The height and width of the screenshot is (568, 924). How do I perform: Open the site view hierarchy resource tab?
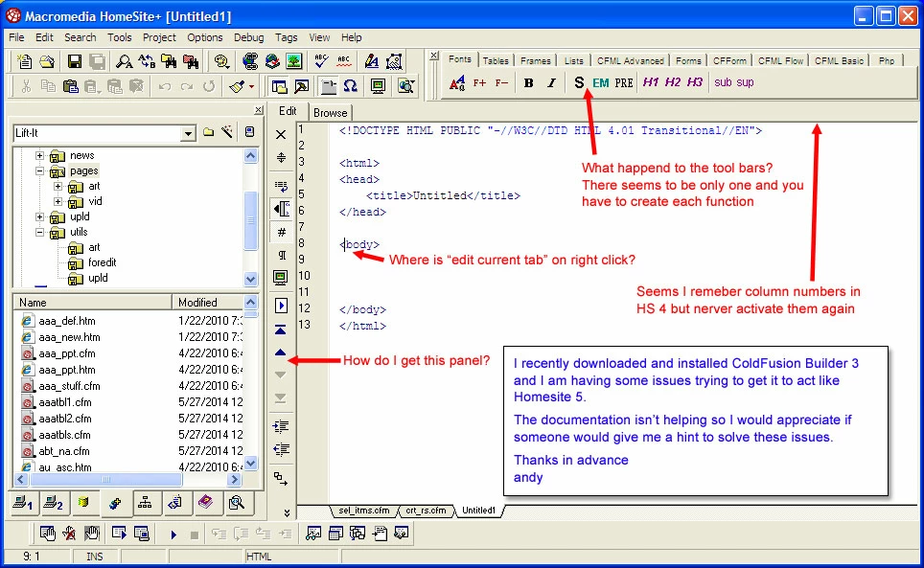pos(145,503)
